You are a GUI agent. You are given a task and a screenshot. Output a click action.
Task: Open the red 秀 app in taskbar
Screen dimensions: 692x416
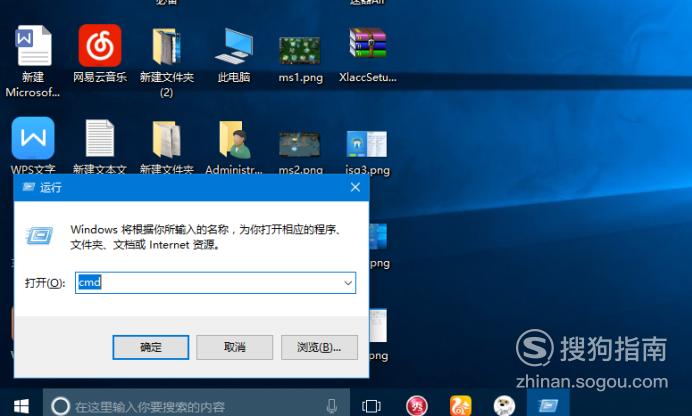tap(417, 406)
